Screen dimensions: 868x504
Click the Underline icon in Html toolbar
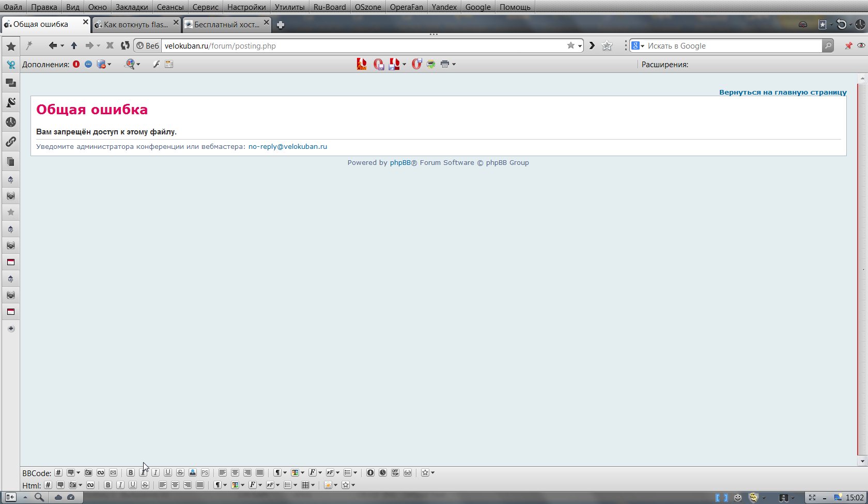(x=133, y=485)
